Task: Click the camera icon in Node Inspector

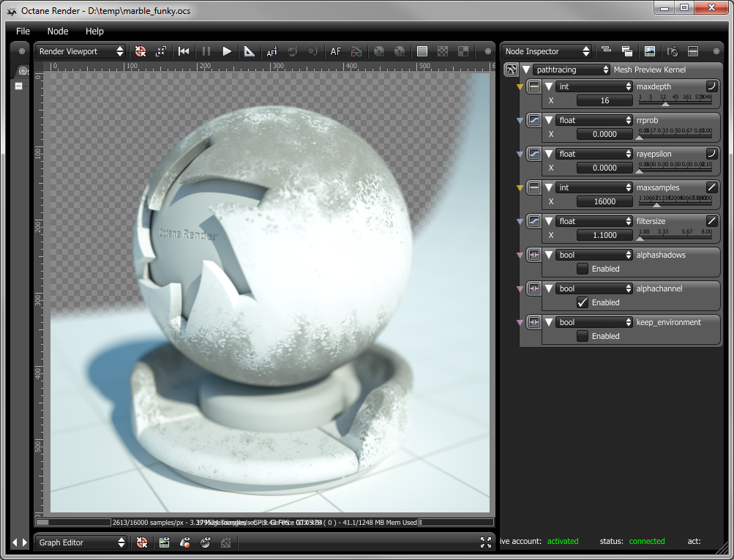Action: 673,51
